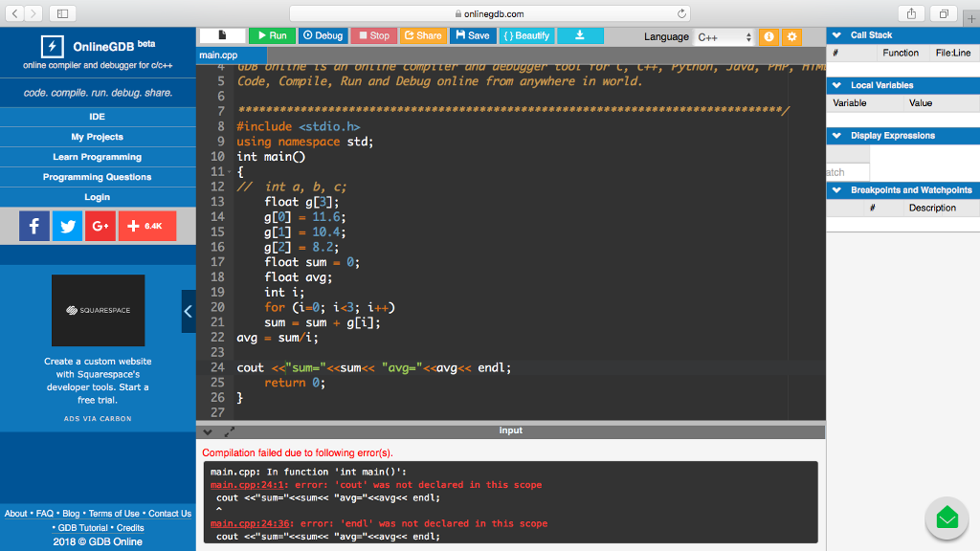Image resolution: width=980 pixels, height=551 pixels.
Task: Collapse the Local Variables panel
Action: 836,85
